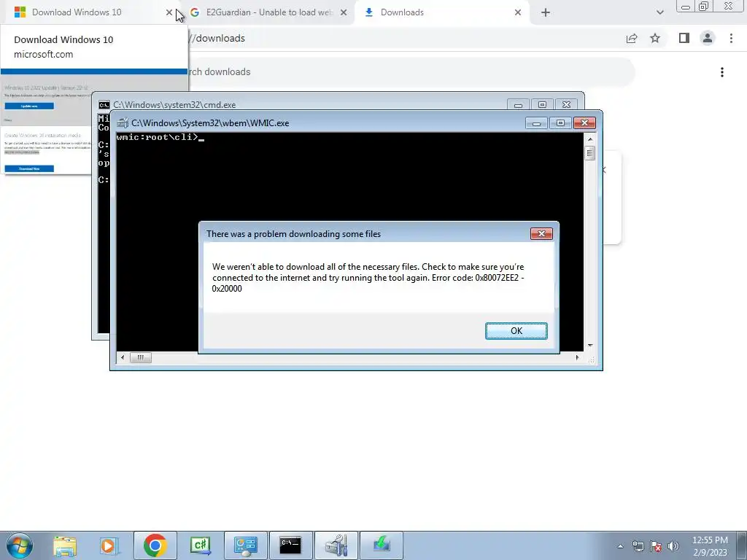747x560 pixels.
Task: Open a new Chrome tab
Action: pyautogui.click(x=546, y=12)
